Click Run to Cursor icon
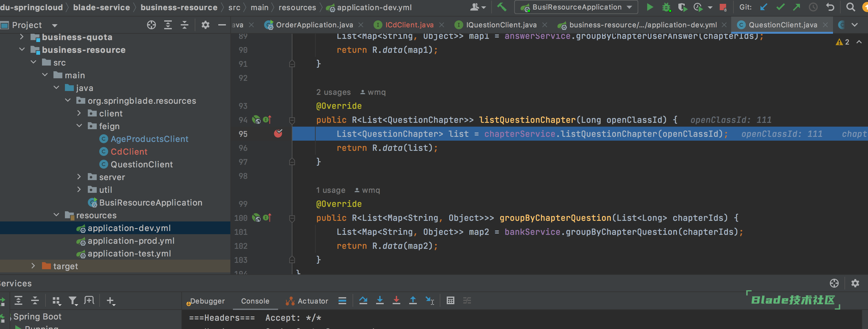 click(x=430, y=301)
